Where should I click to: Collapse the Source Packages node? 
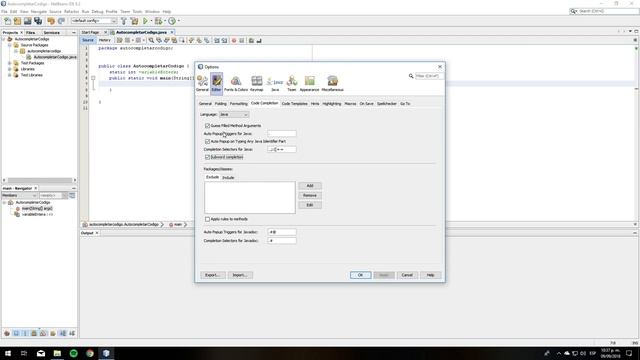tap(10, 45)
